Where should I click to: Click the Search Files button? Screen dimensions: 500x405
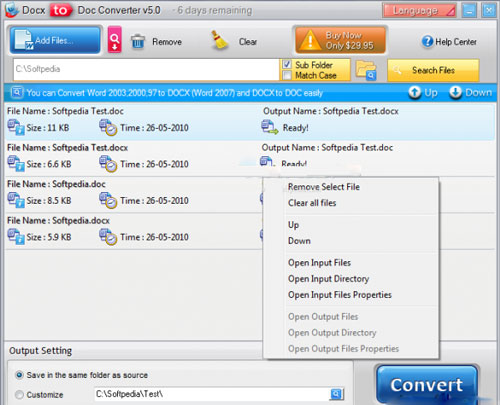click(433, 70)
